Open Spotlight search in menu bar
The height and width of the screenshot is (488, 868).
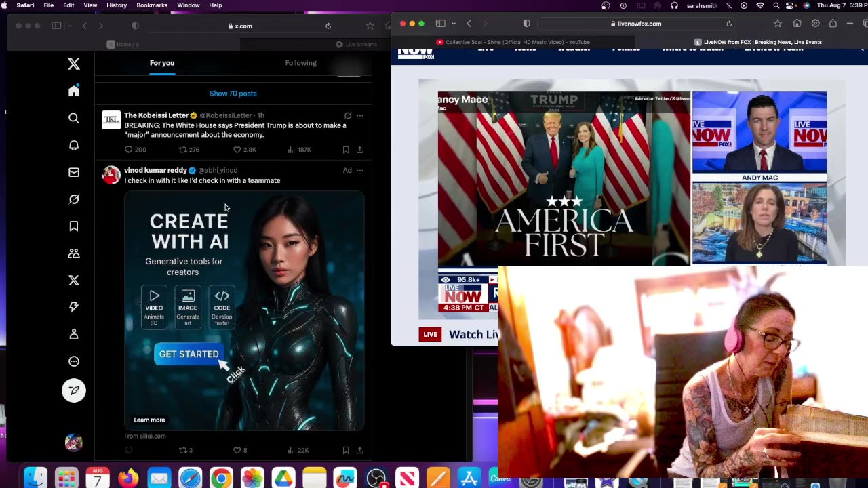[x=776, y=5]
